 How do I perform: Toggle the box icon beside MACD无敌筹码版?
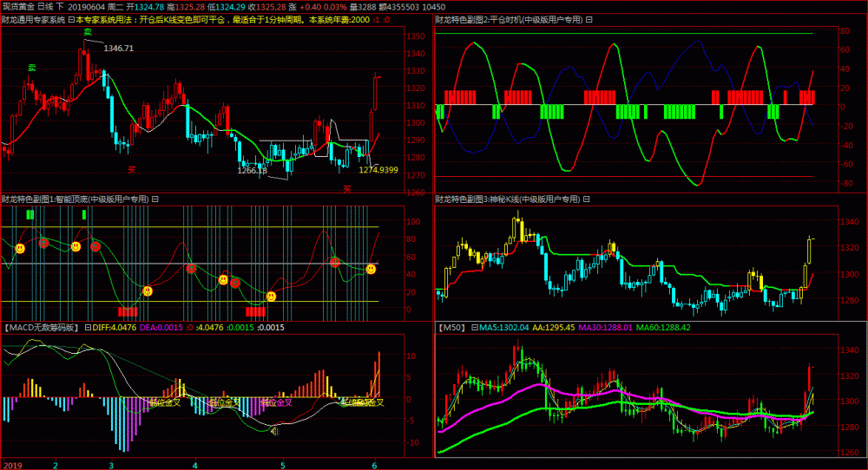coord(88,327)
